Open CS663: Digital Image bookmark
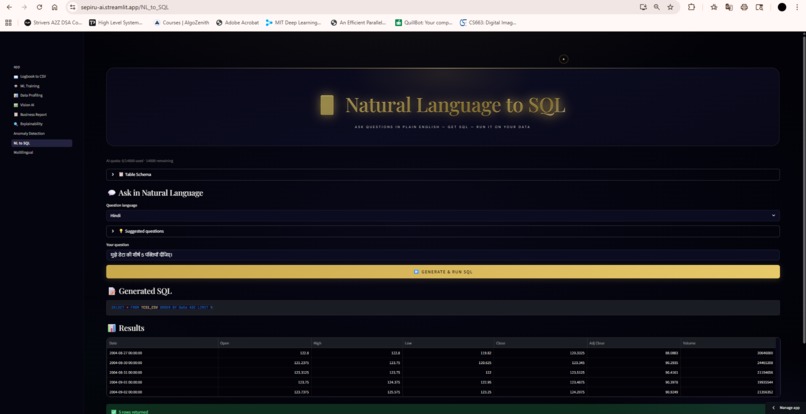The image size is (806, 414). (x=488, y=23)
